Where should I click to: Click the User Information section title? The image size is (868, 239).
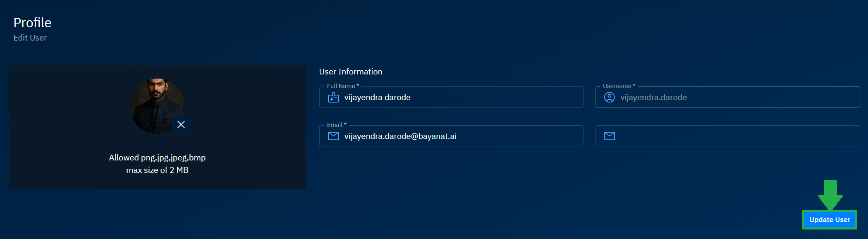(351, 72)
